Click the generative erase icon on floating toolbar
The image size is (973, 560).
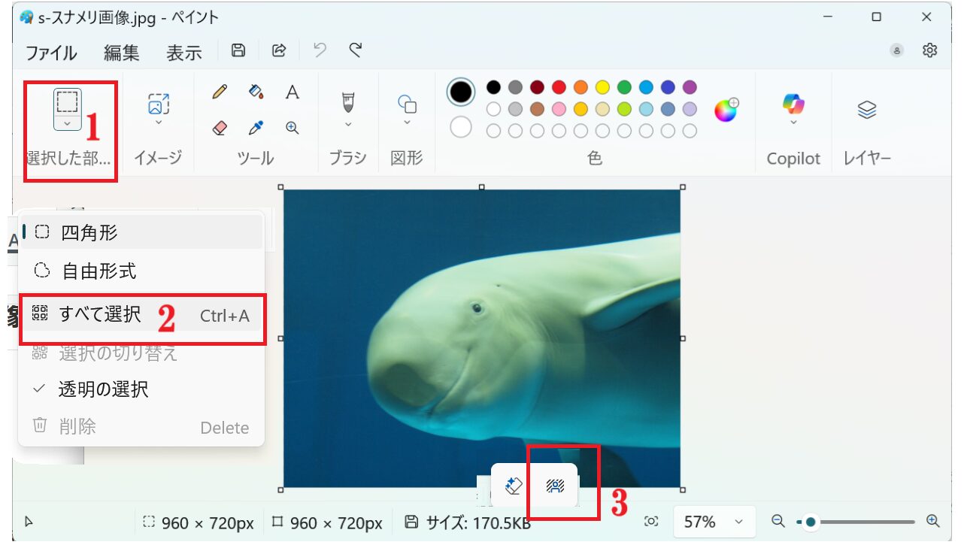(x=514, y=486)
